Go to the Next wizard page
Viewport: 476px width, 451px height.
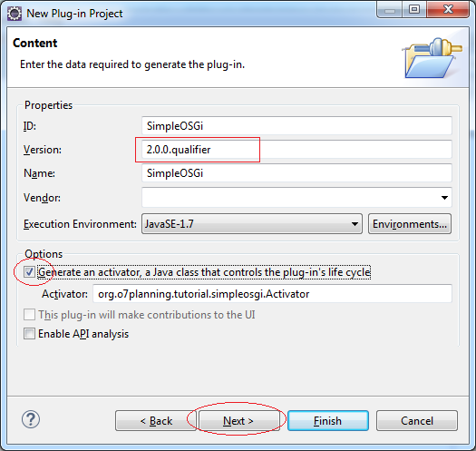coord(239,421)
